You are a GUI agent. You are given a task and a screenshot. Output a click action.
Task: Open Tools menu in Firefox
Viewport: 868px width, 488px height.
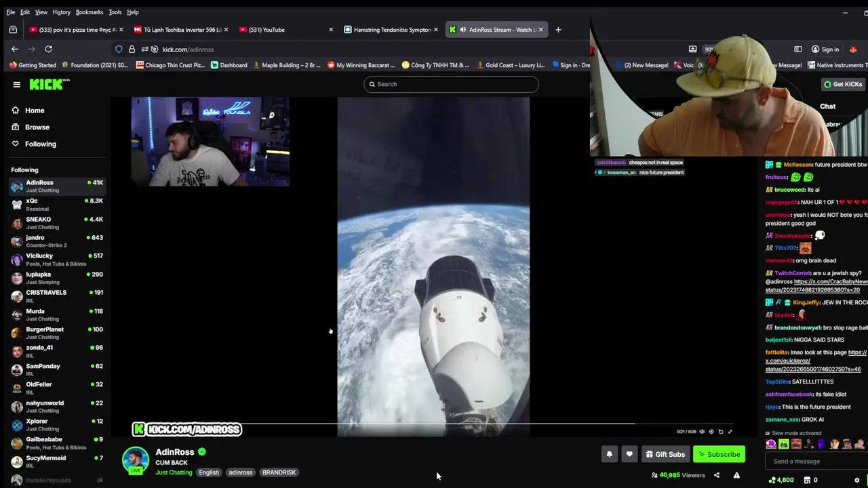point(115,12)
